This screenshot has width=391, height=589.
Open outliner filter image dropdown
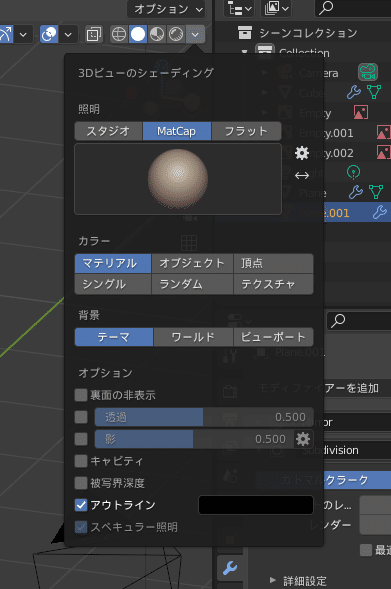[x=276, y=8]
